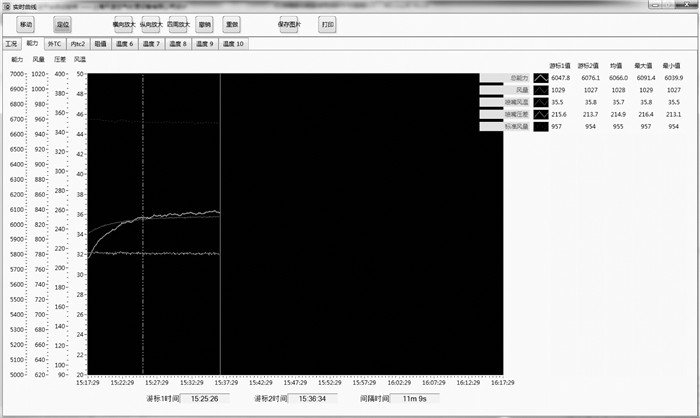Click the value 6047.8 in the table

(561, 78)
